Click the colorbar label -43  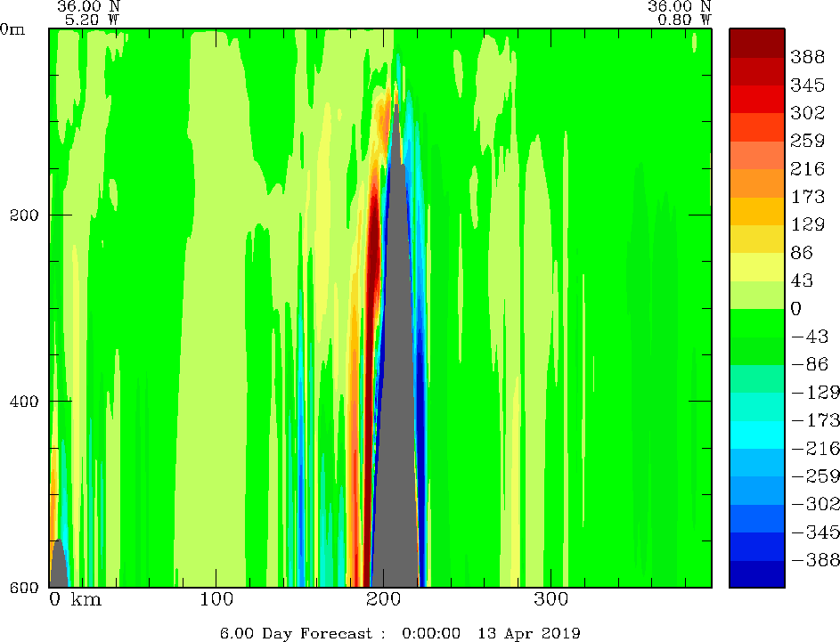point(810,337)
